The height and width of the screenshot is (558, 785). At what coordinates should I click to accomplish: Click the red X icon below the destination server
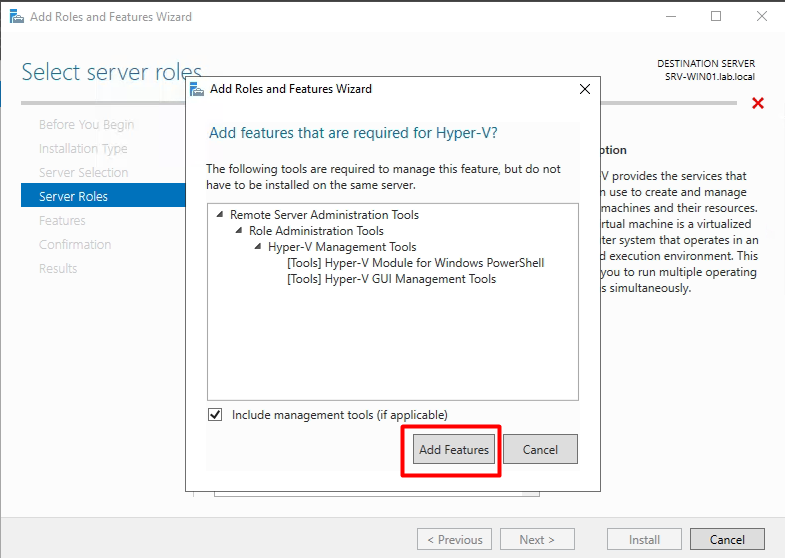pyautogui.click(x=758, y=104)
